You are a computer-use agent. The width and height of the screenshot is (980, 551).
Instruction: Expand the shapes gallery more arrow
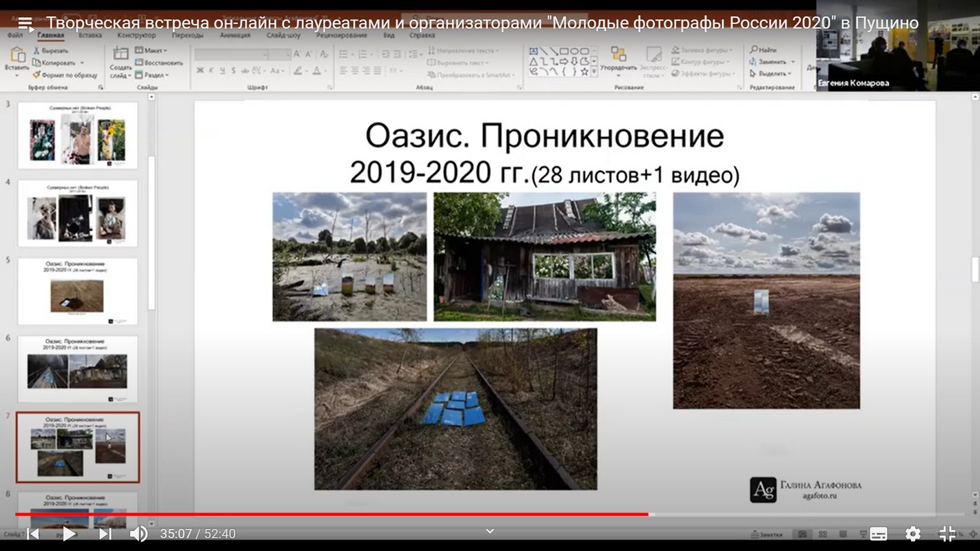(x=594, y=72)
